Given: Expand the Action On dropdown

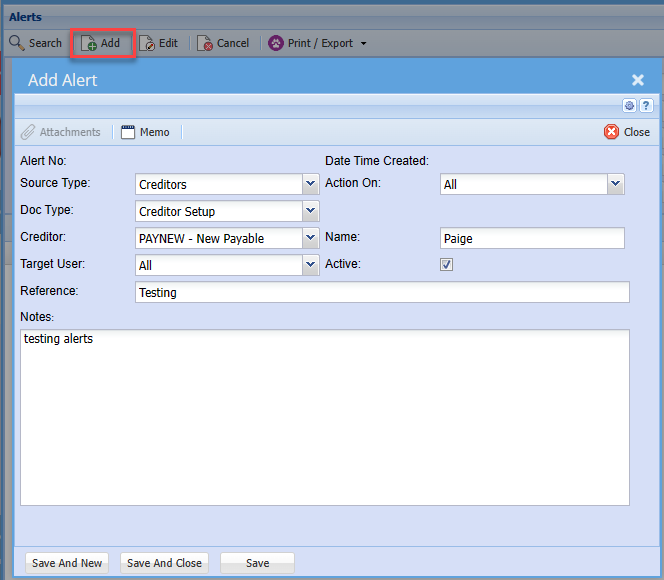Looking at the screenshot, I should (615, 184).
